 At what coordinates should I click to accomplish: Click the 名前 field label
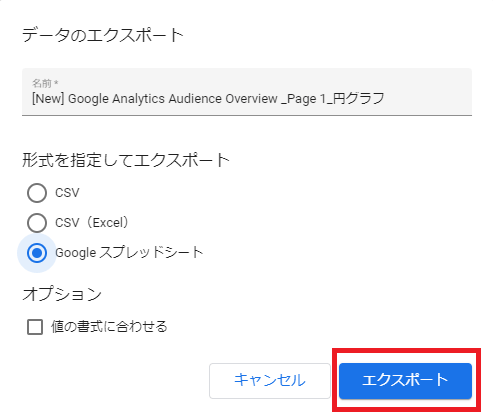coord(45,83)
